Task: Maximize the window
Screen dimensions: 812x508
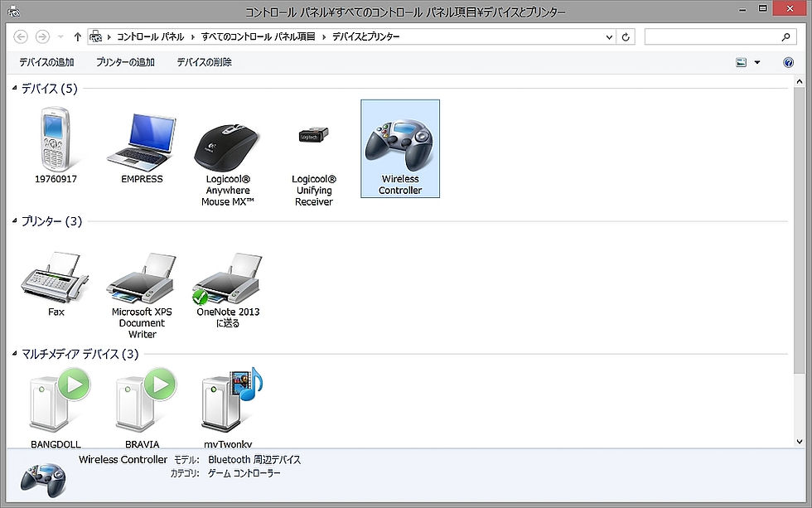Action: coord(763,8)
